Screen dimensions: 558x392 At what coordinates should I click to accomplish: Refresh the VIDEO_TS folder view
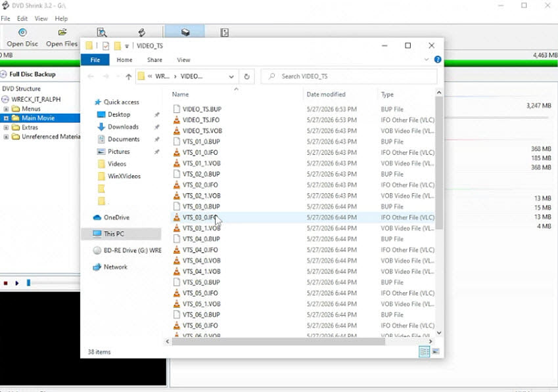click(x=246, y=76)
